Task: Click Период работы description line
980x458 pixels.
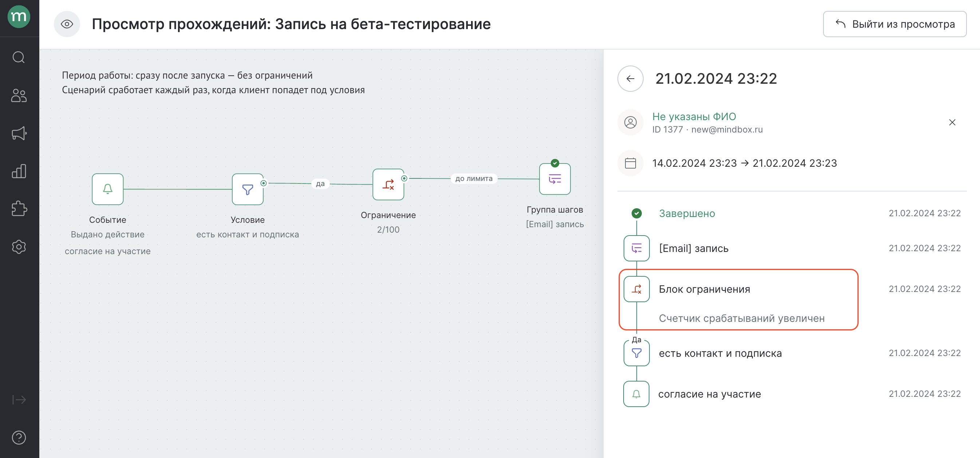Action: click(x=187, y=75)
